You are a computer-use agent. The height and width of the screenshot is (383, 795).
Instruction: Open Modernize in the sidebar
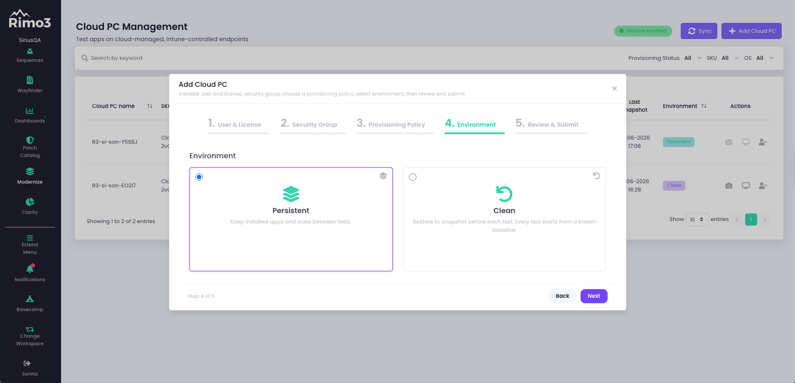[30, 176]
